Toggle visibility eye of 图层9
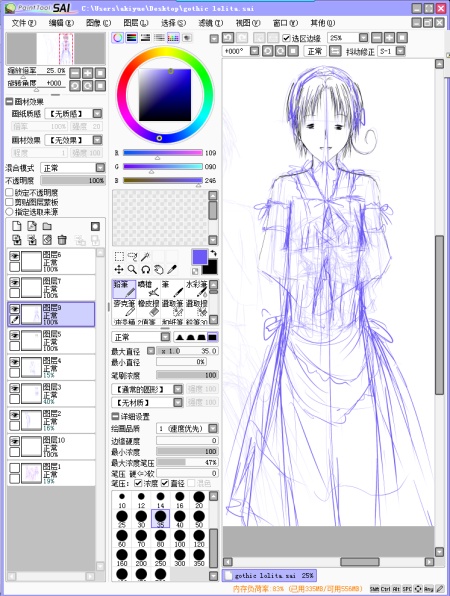The image size is (450, 596). coord(14,309)
